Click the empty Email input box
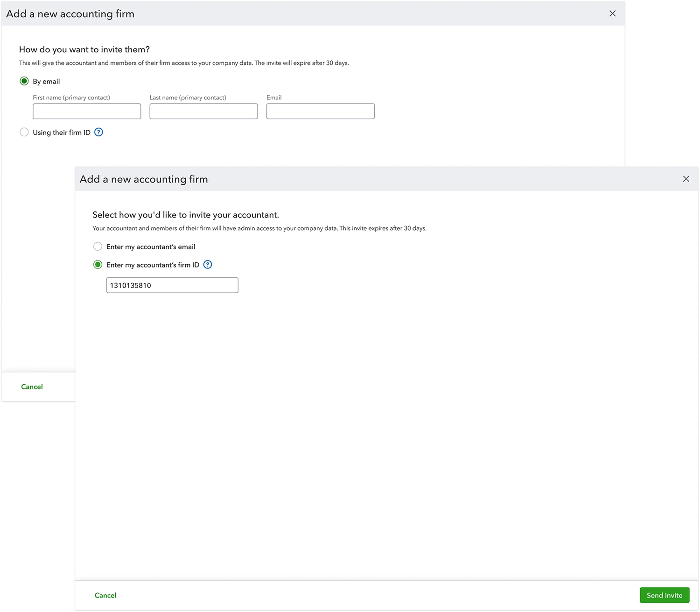The width and height of the screenshot is (700, 612). point(320,111)
